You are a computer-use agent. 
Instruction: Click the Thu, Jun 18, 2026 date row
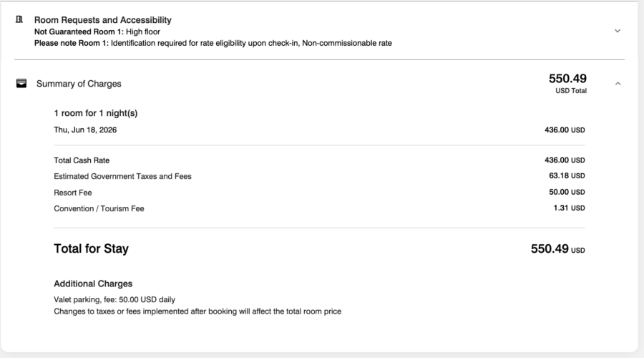[319, 130]
